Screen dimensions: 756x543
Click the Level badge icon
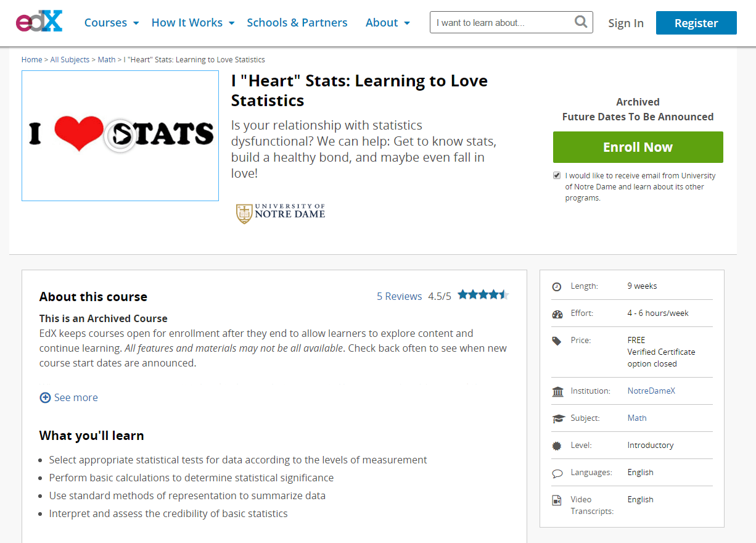pos(557,446)
